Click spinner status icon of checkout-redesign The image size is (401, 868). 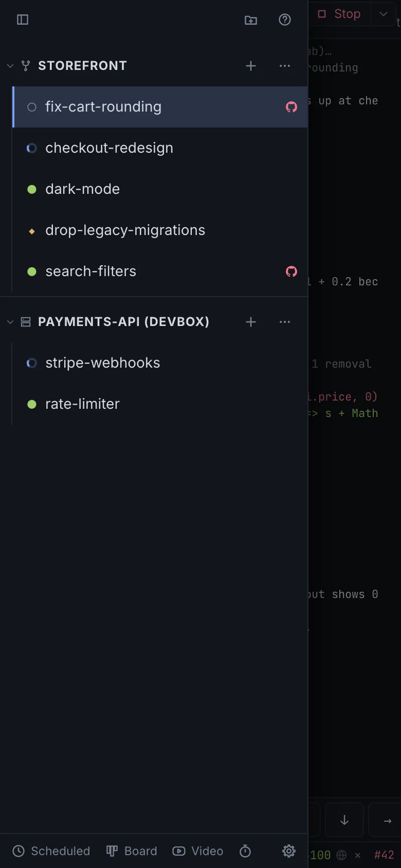(x=32, y=148)
